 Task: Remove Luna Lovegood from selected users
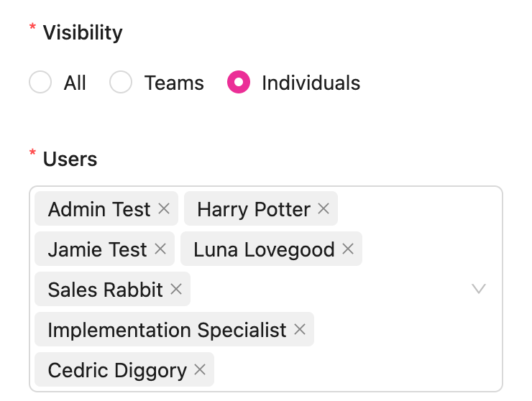[x=348, y=249]
